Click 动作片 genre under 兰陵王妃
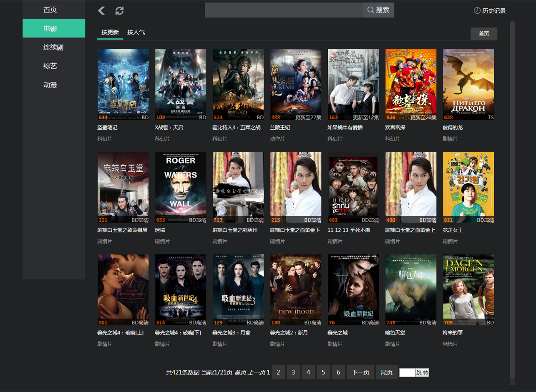The height and width of the screenshot is (392, 536). [277, 138]
